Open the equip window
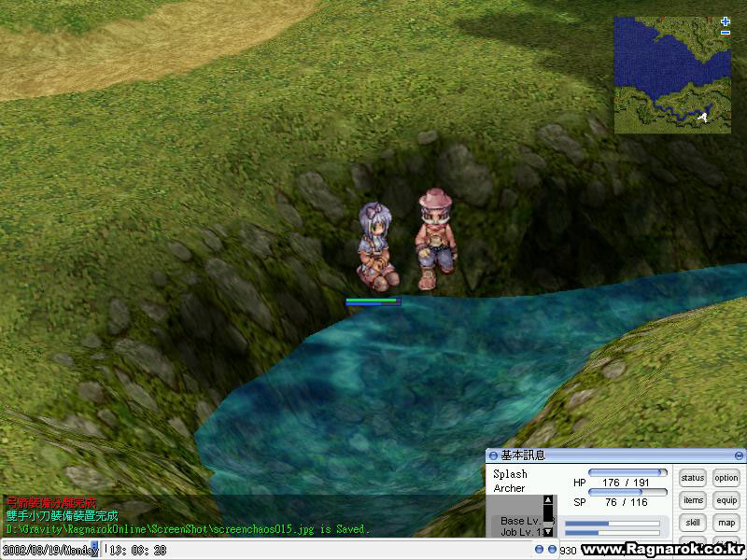This screenshot has width=747, height=560. [726, 500]
